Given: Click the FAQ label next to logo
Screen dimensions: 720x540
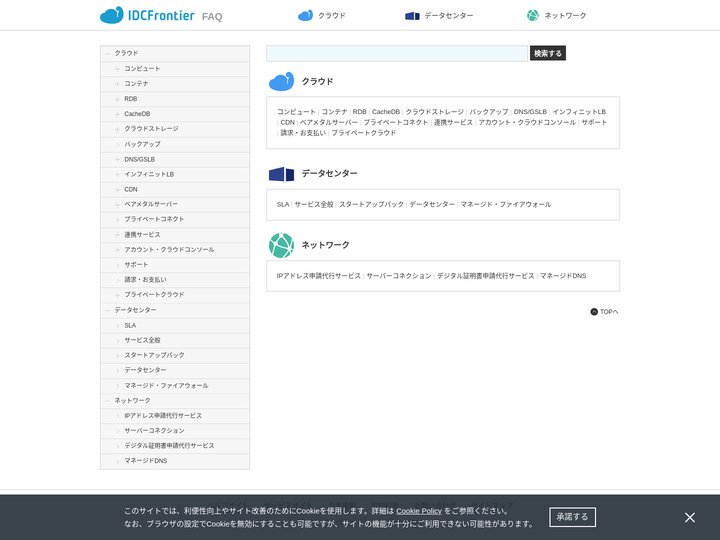Looking at the screenshot, I should click(x=212, y=17).
